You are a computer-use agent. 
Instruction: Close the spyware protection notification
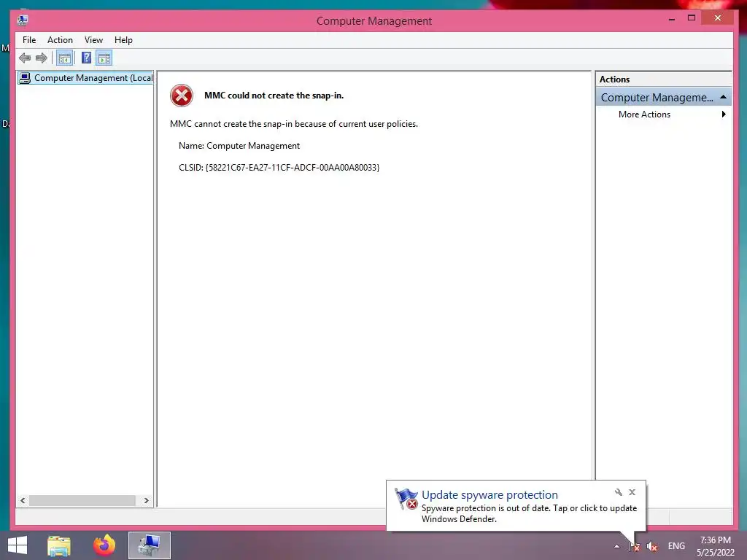click(x=632, y=492)
